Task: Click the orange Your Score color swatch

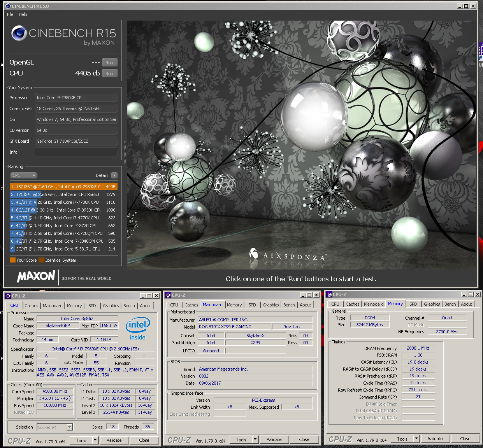Action: (x=12, y=260)
